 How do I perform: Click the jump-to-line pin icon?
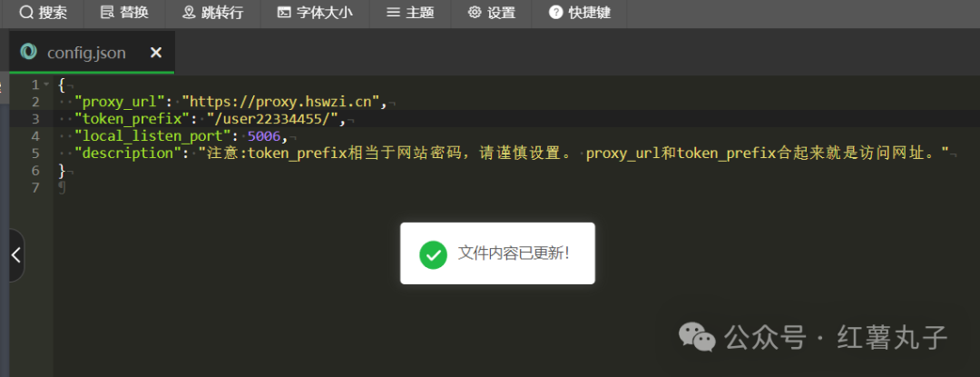[x=189, y=13]
